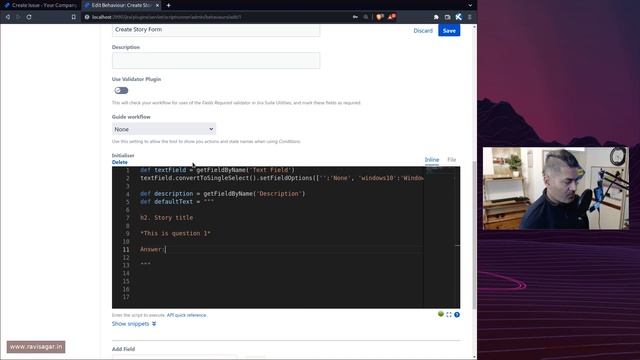Click line number 17 in editor gutter

click(126, 297)
